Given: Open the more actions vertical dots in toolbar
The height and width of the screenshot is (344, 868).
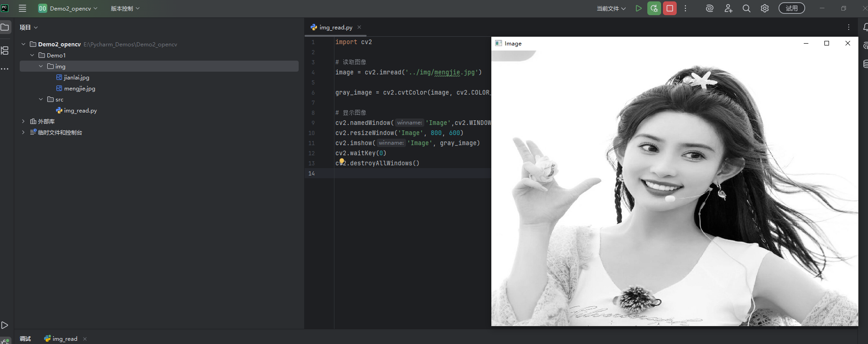Looking at the screenshot, I should pyautogui.click(x=685, y=8).
